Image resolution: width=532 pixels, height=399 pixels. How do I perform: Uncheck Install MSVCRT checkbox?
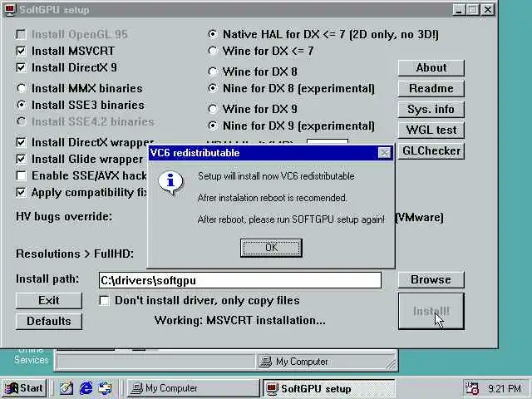point(21,52)
